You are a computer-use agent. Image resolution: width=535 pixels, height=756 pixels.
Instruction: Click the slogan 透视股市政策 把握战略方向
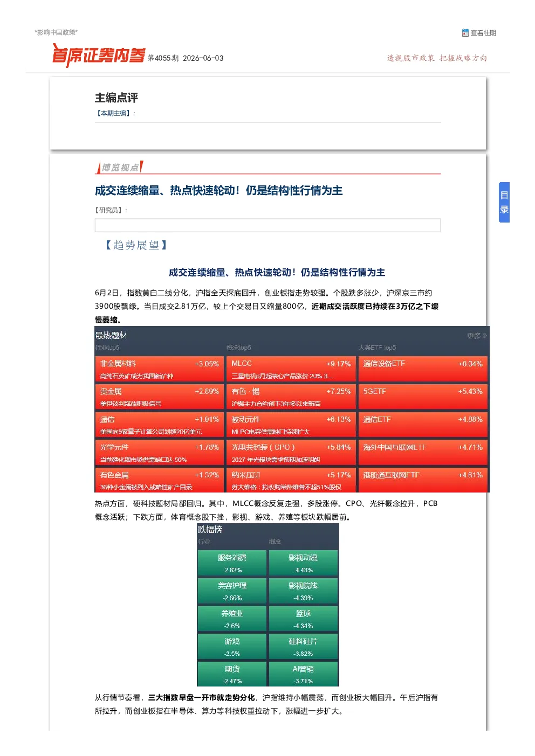click(x=437, y=58)
